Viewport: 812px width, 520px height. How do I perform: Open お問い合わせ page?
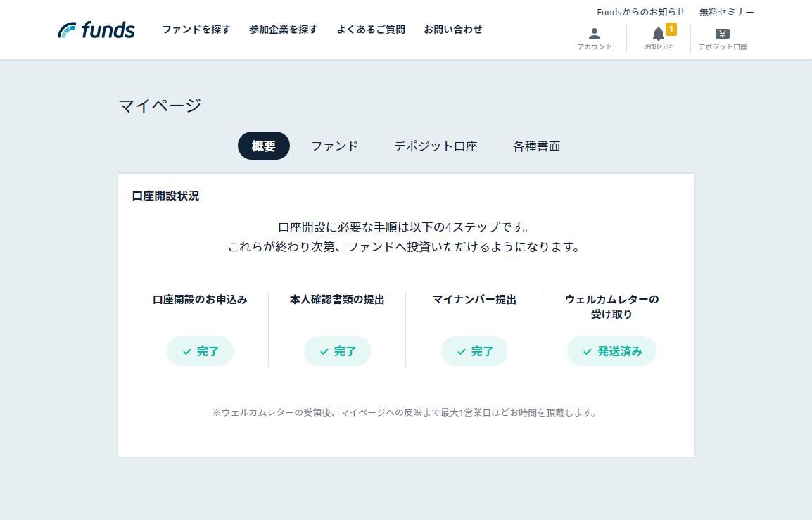coord(453,30)
